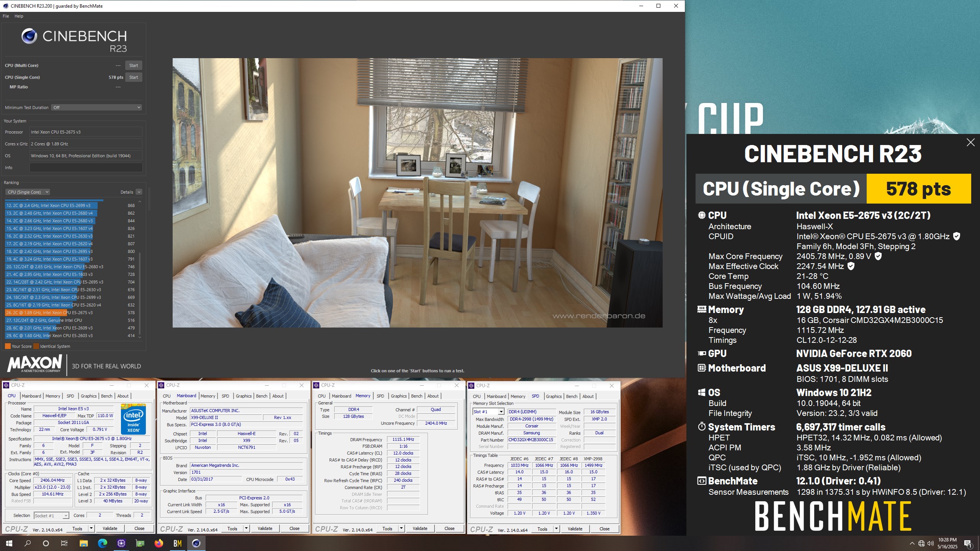The height and width of the screenshot is (551, 980).
Task: Close the BenchMate result overlay with X
Action: pos(970,142)
